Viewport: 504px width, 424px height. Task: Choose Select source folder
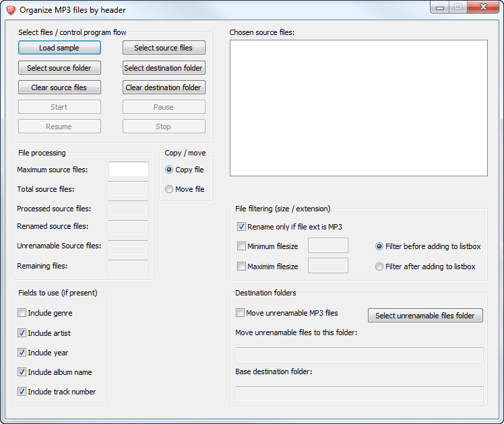click(59, 68)
